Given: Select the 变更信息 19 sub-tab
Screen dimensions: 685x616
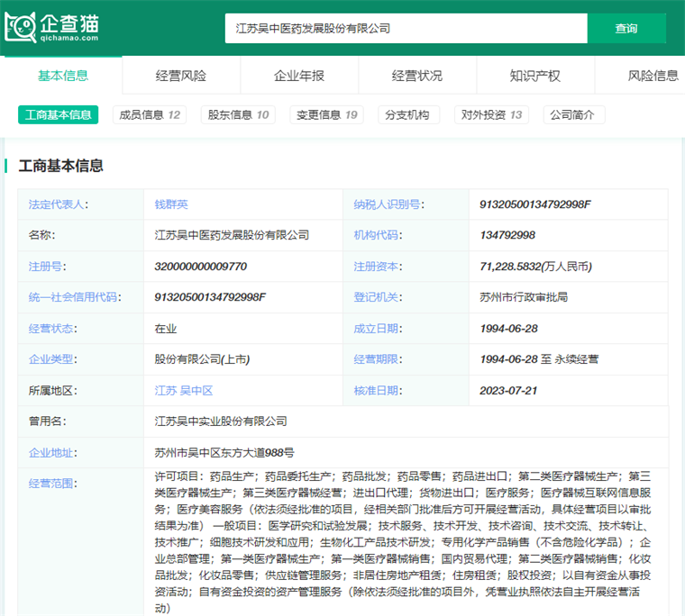Looking at the screenshot, I should 327,114.
